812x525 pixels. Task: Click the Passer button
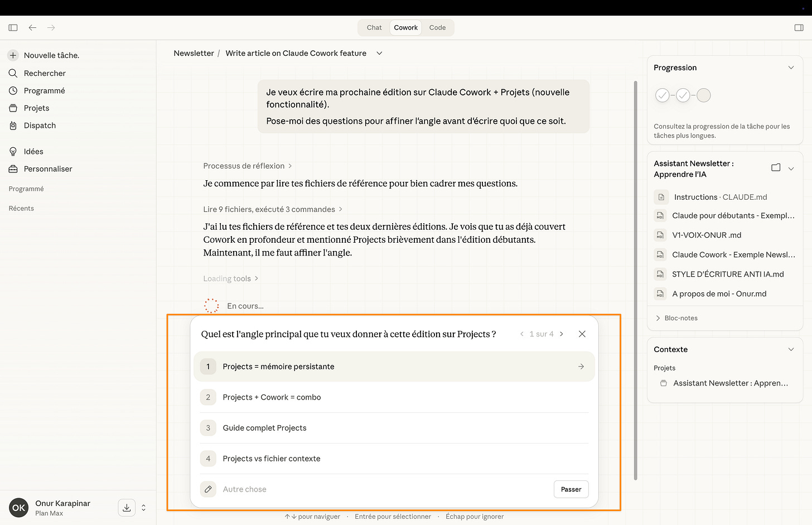571,489
